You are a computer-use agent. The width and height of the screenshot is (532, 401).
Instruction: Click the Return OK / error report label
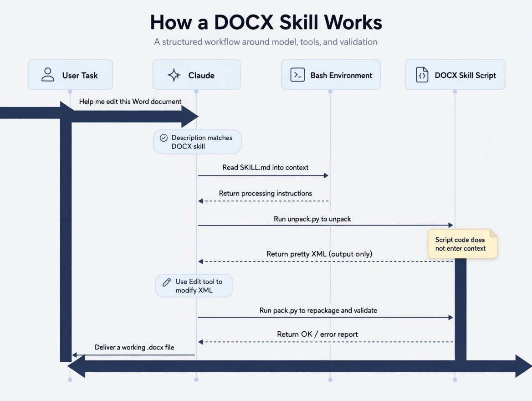point(317,334)
